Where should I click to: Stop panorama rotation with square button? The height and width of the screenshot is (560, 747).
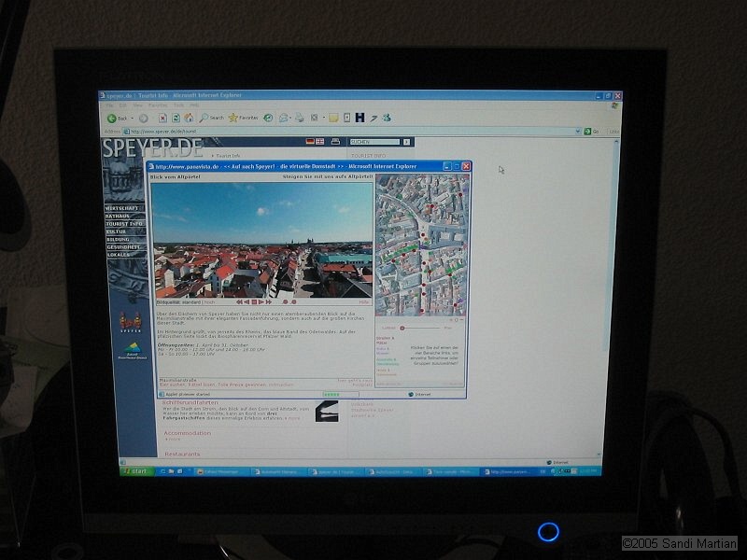254,301
